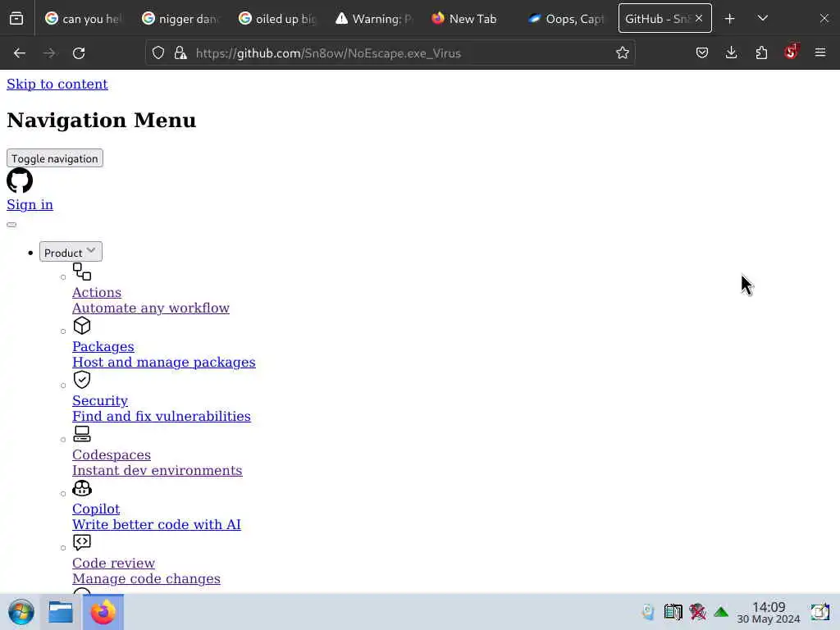Switch to the 'can you hel' tab

[83, 19]
